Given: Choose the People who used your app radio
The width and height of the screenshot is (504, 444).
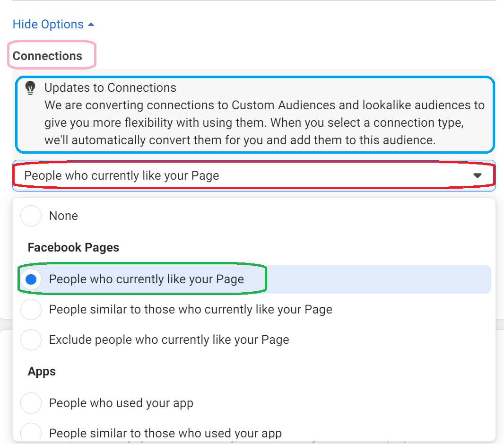Looking at the screenshot, I should [x=31, y=403].
